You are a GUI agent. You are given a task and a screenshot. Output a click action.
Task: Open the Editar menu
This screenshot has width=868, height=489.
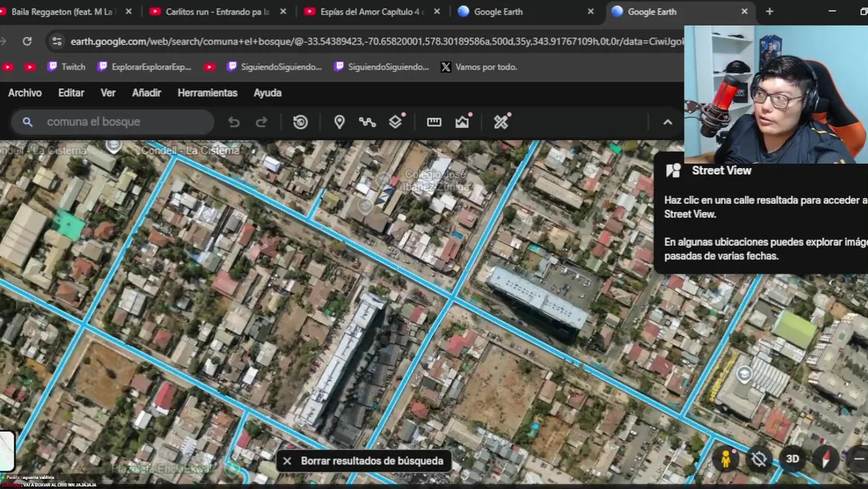[x=71, y=92]
